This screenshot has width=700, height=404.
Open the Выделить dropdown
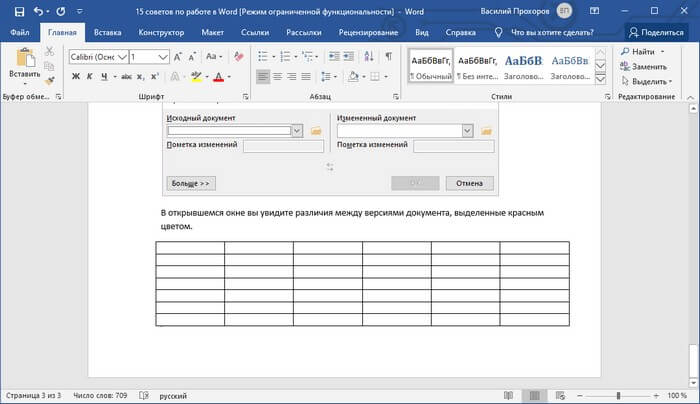point(647,81)
